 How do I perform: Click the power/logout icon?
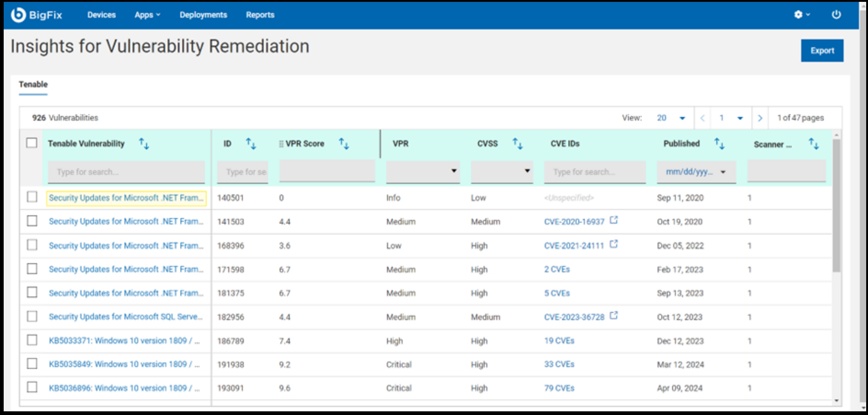point(837,14)
